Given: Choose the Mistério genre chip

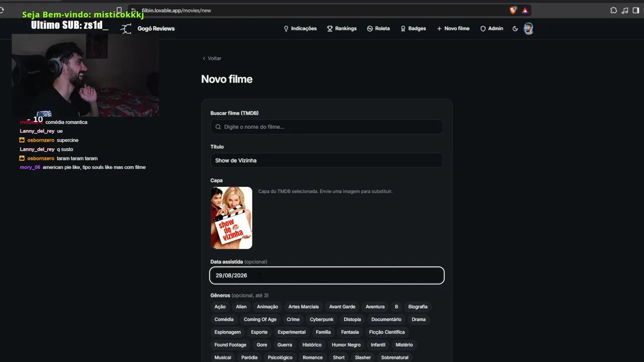Looking at the screenshot, I should click(x=404, y=345).
